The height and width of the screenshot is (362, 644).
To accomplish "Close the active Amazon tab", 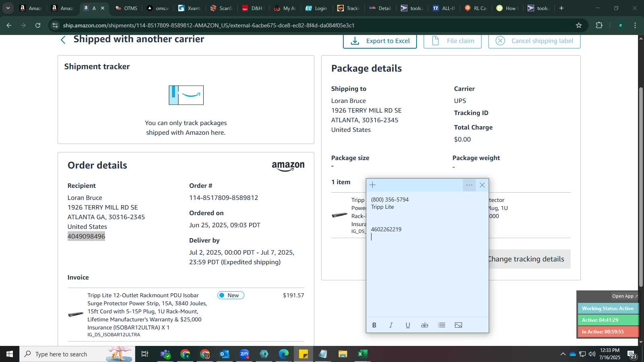I will [x=103, y=8].
